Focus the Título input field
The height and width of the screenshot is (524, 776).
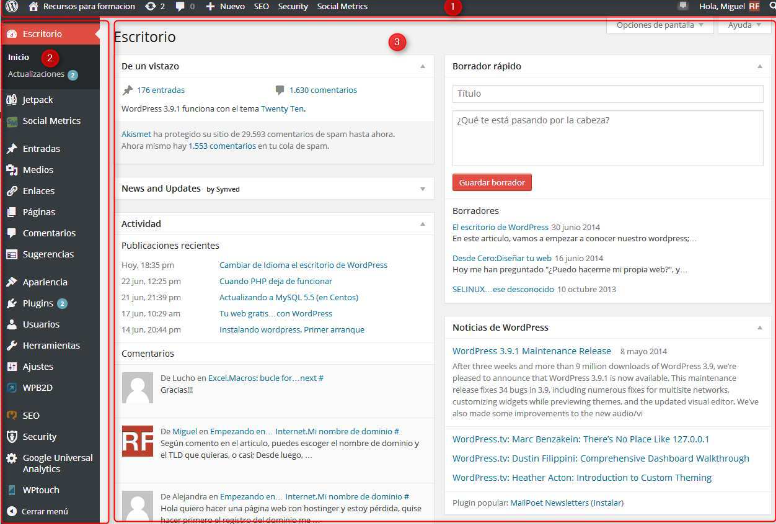(x=608, y=94)
